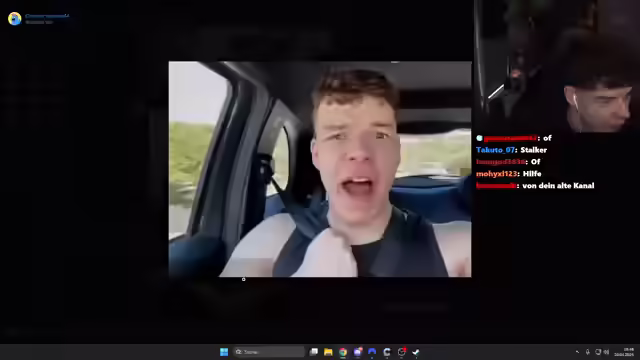Open the taskbar clock and date
This screenshot has height=360, width=640.
click(x=624, y=352)
